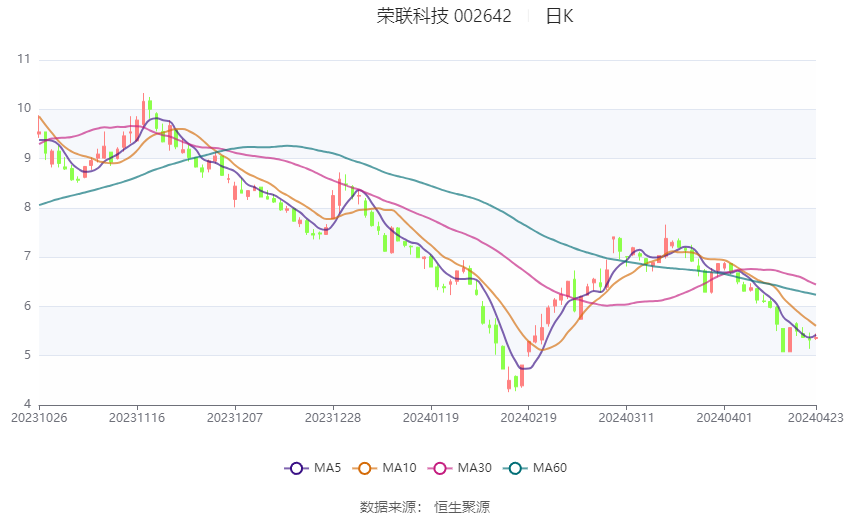Click the MA30 legend text label
The image size is (850, 517).
[x=473, y=467]
